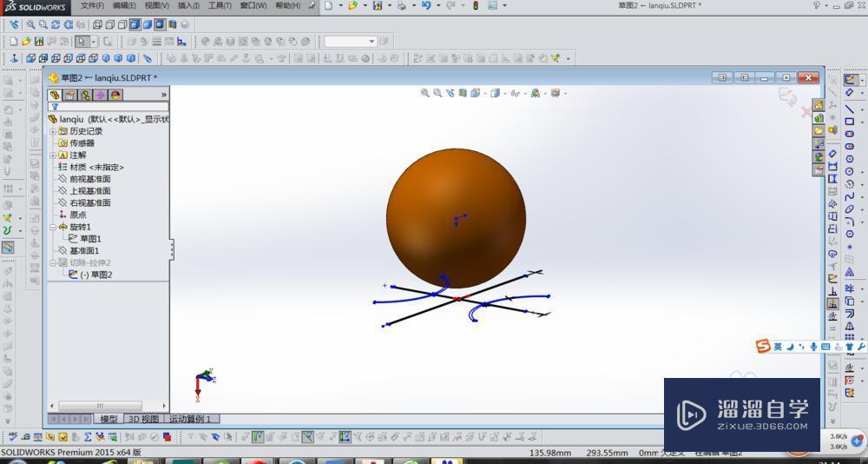Switch to the 3D 视图 tab
The width and height of the screenshot is (868, 464).
[143, 419]
